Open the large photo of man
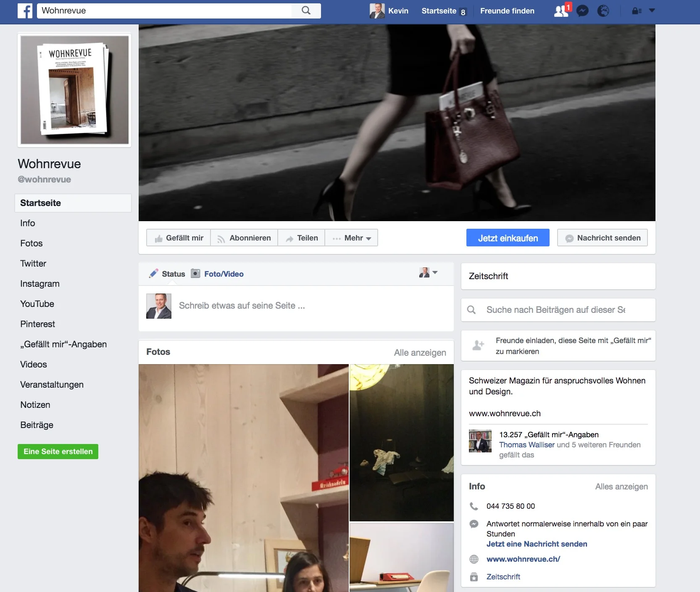This screenshot has width=700, height=592. (244, 478)
